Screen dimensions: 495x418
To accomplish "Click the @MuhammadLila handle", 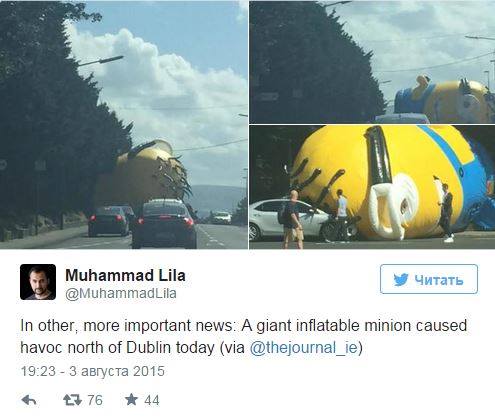I will pos(121,294).
